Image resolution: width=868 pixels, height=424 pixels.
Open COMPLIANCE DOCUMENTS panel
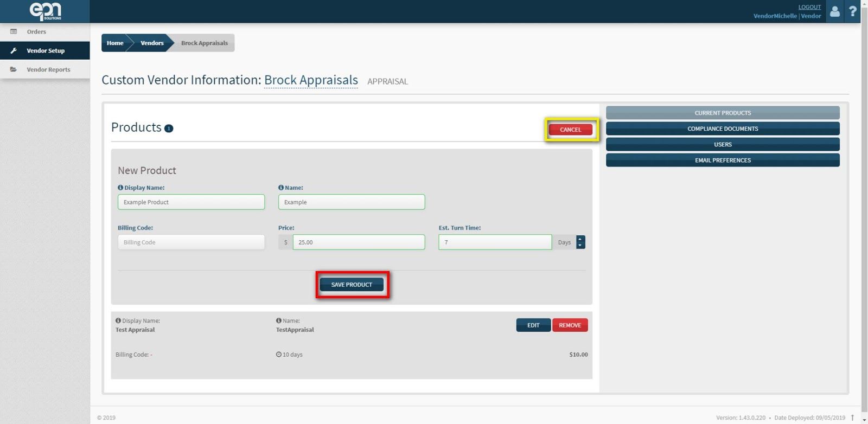723,129
